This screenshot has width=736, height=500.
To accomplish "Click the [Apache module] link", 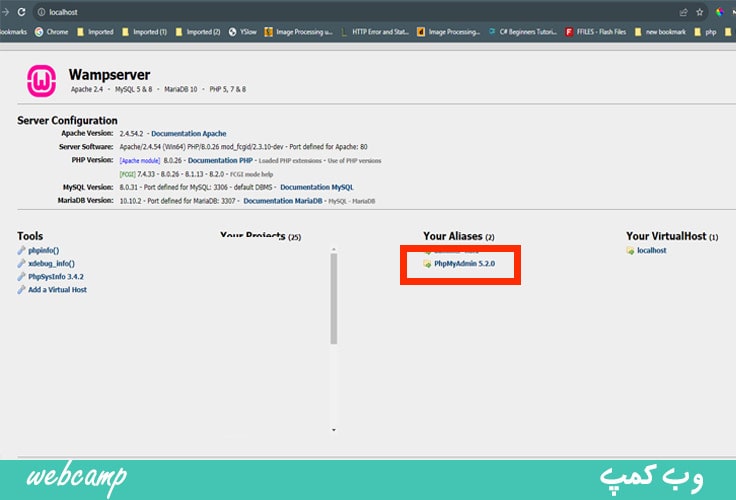I will [x=140, y=161].
